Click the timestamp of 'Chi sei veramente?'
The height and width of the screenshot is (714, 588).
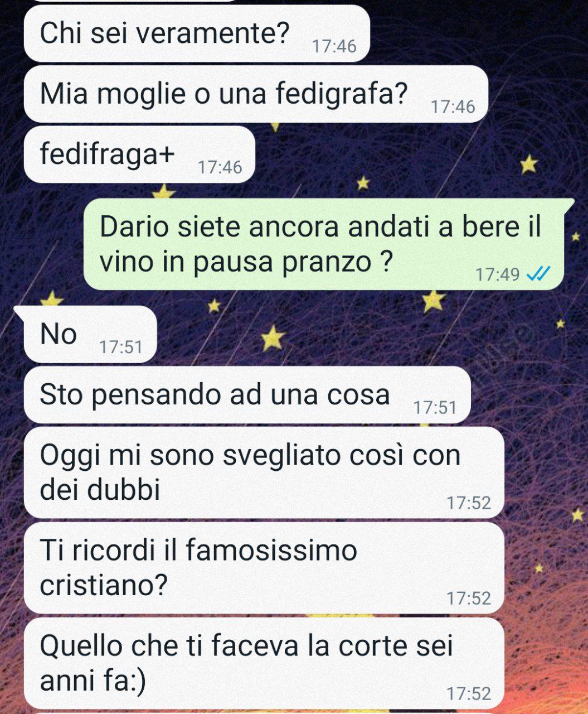pyautogui.click(x=334, y=46)
